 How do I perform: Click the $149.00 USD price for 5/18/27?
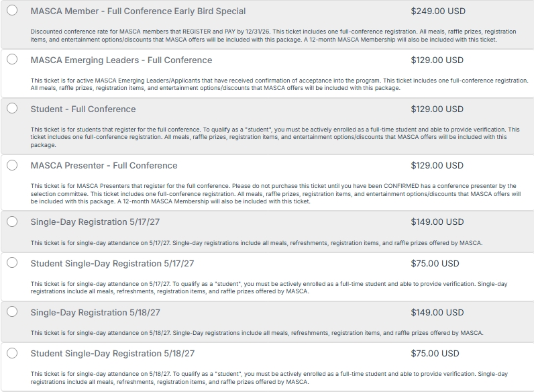(x=437, y=313)
